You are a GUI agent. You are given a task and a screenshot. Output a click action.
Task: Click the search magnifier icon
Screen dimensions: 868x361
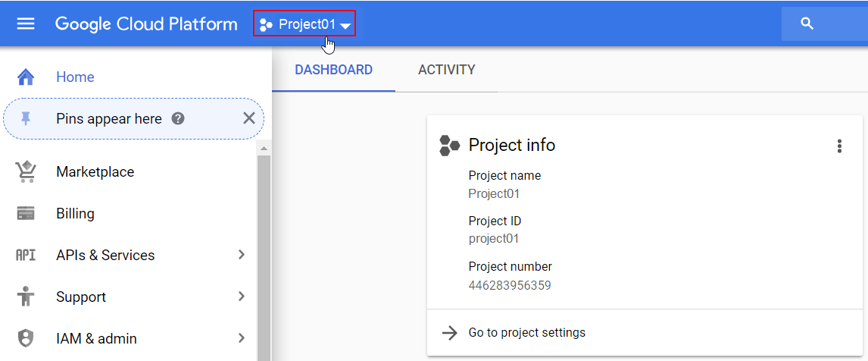point(807,24)
